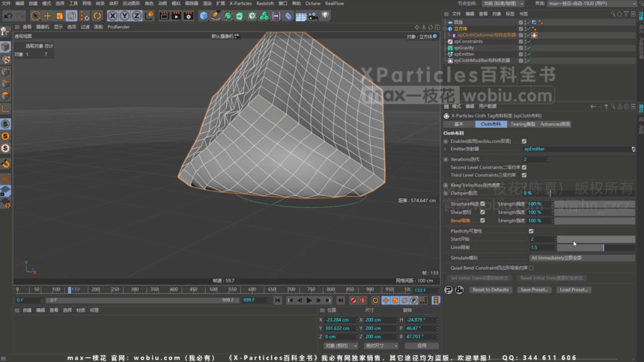Click Save Preset button
644x362 pixels.
pos(534,289)
